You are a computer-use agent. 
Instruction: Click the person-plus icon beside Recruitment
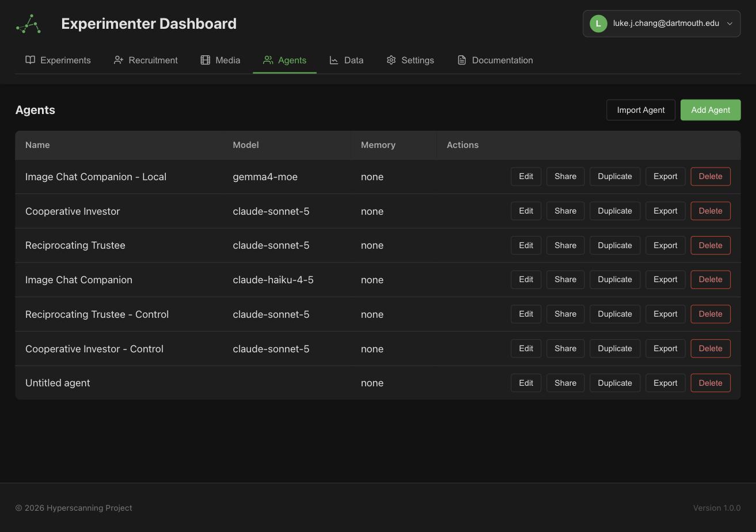pos(119,60)
